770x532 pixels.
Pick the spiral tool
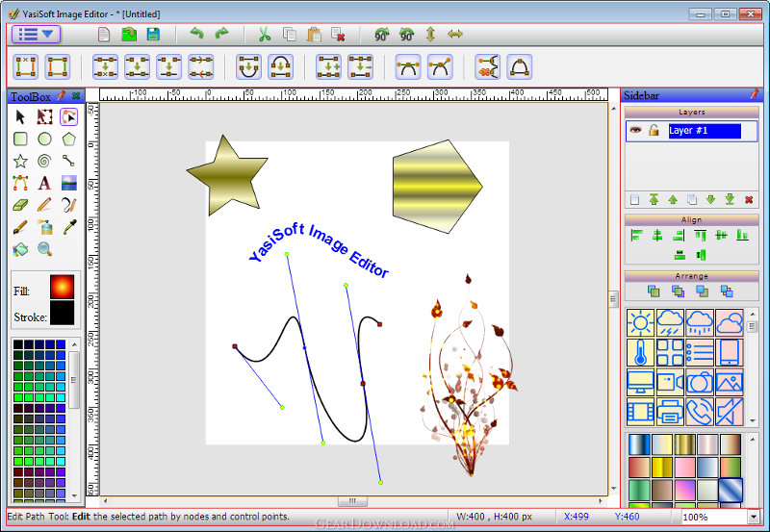tap(44, 161)
